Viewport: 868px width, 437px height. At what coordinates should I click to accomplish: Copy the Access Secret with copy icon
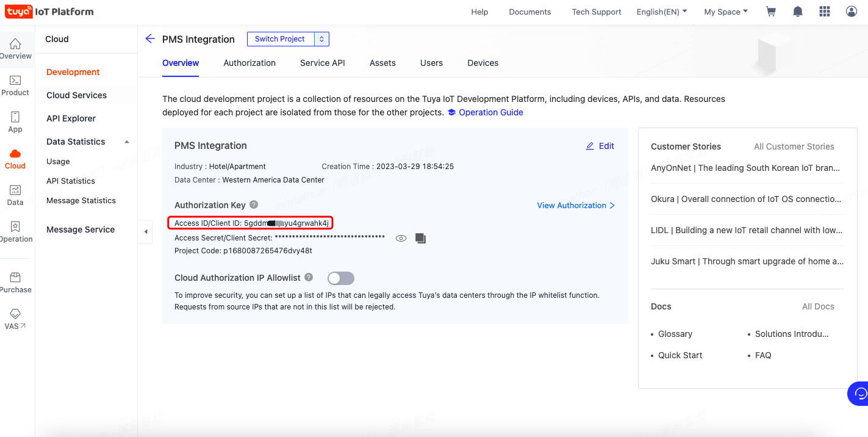coord(420,238)
